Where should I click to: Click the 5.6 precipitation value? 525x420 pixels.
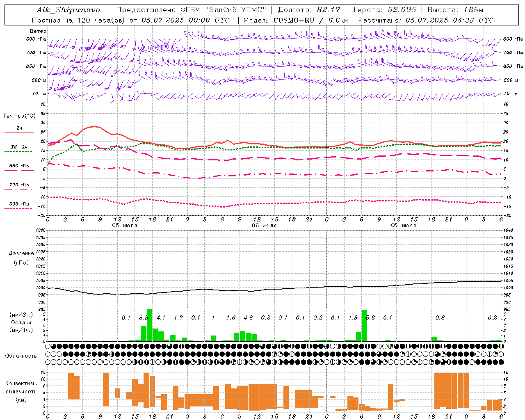point(371,318)
